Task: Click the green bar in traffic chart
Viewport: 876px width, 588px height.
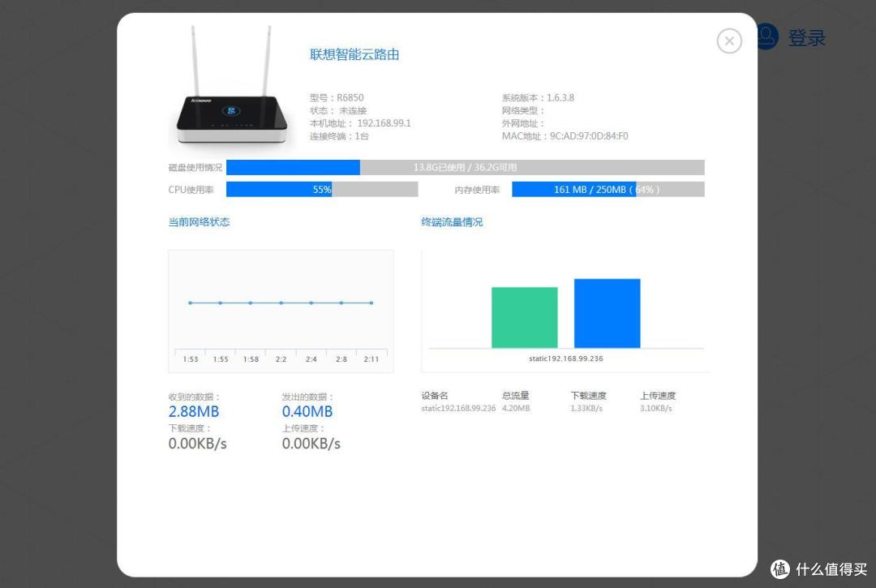Action: 525,317
